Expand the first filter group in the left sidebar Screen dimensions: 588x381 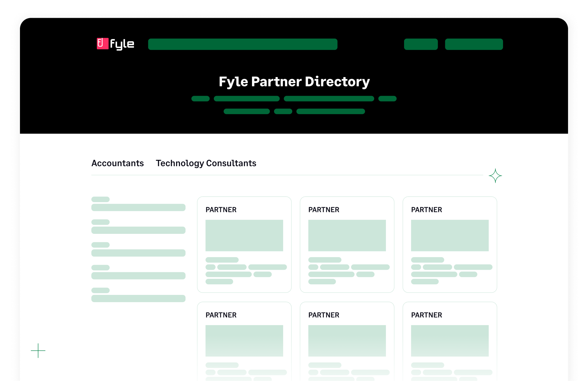pos(100,199)
